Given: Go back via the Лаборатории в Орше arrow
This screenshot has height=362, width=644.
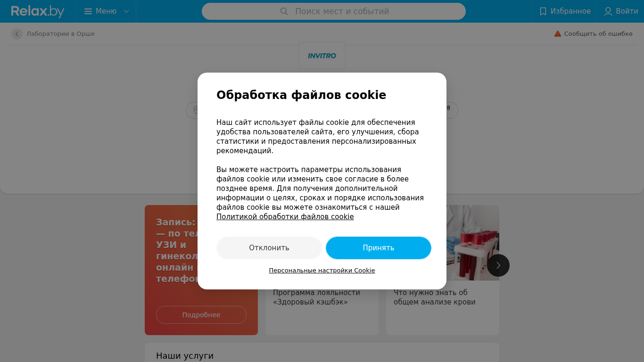Looking at the screenshot, I should [17, 34].
